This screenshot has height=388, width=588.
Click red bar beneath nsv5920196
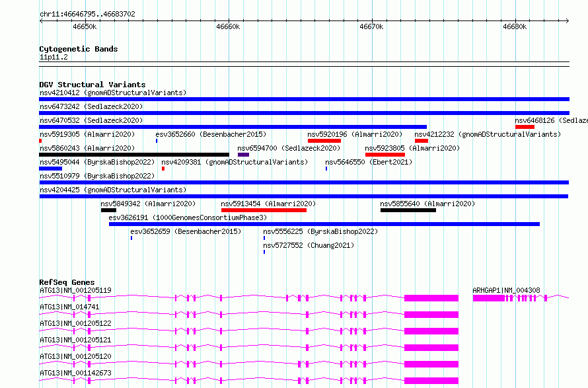point(324,141)
